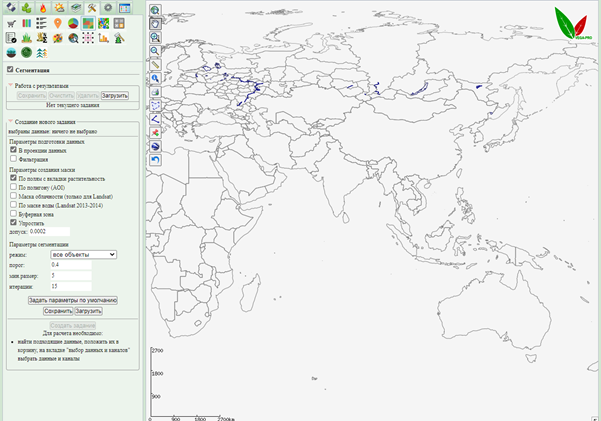Open the fire tab in top panel
The height and width of the screenshot is (421, 601).
pos(43,7)
